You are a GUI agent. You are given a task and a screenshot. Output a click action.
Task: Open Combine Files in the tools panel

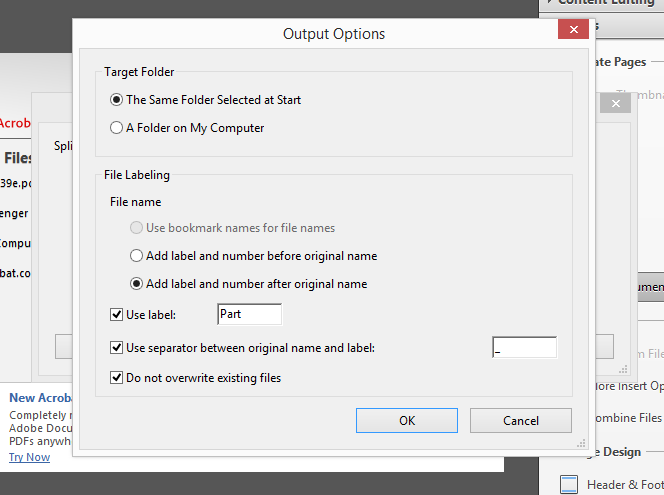(628, 418)
